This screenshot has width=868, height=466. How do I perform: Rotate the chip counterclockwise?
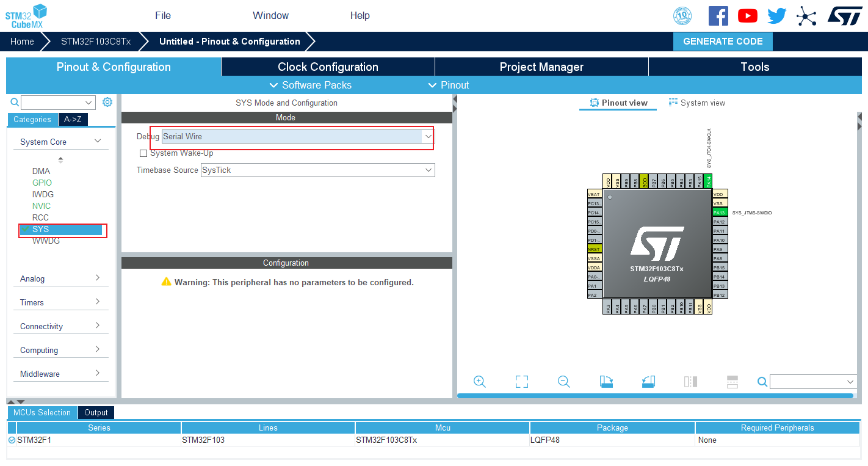point(648,381)
